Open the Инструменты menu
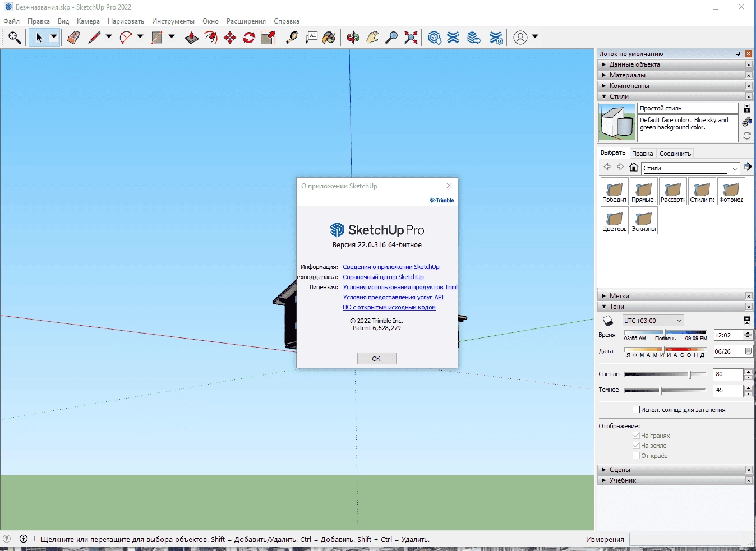 coord(173,21)
